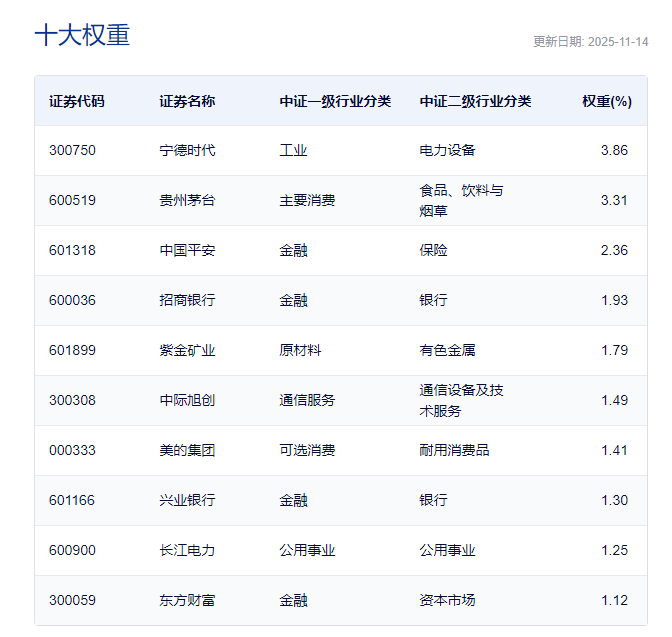Click 金融 in the 兴业银行 row
Screen dimensions: 672x637
click(x=294, y=500)
